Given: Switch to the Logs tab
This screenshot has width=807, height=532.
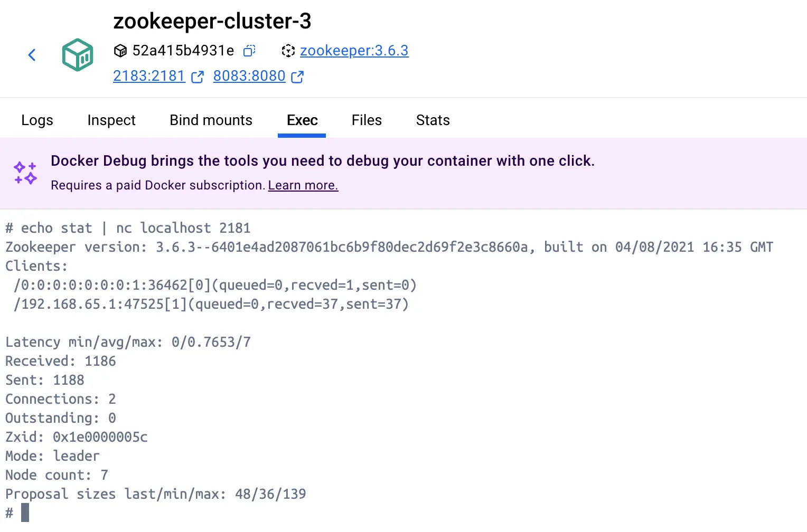Looking at the screenshot, I should pos(37,120).
